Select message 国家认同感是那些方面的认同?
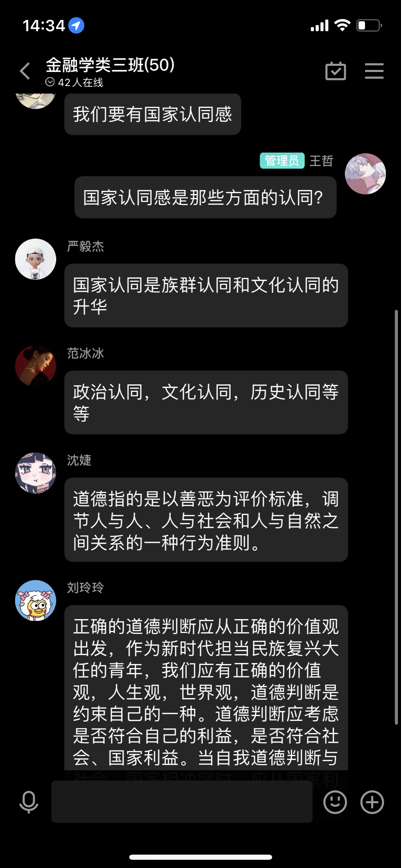This screenshot has height=868, width=401. click(206, 197)
